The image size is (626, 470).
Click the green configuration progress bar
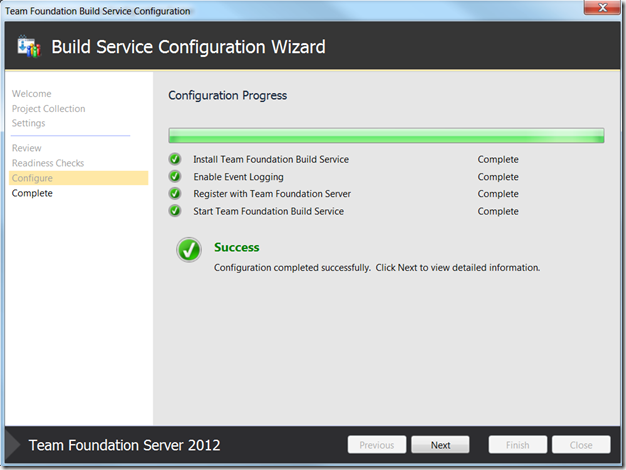[386, 135]
